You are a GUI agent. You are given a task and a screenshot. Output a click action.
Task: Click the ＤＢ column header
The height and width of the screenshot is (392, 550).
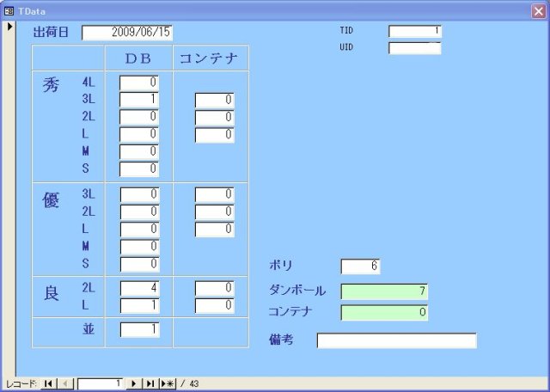(x=138, y=58)
